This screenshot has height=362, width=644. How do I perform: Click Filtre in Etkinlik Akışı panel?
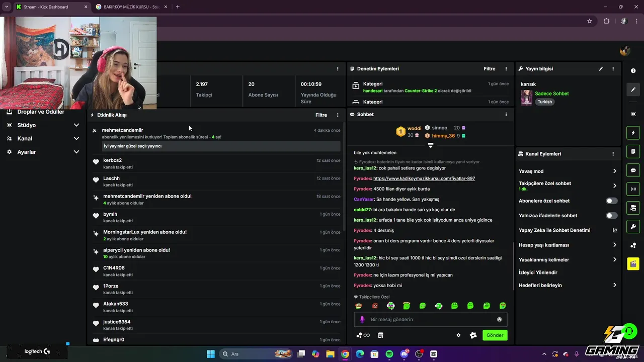coord(321,115)
